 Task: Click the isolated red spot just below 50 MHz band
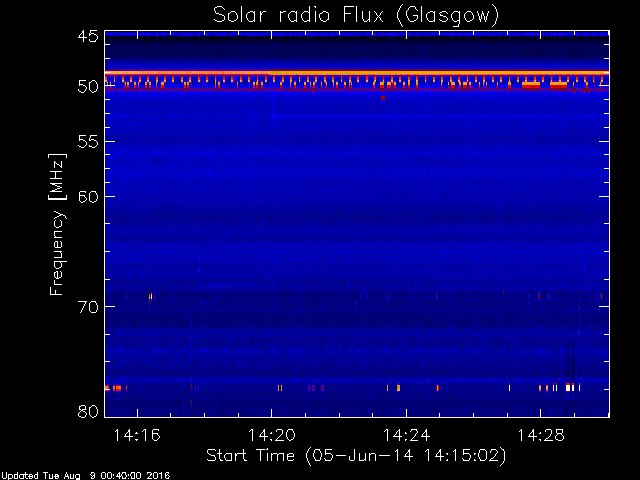(x=383, y=98)
